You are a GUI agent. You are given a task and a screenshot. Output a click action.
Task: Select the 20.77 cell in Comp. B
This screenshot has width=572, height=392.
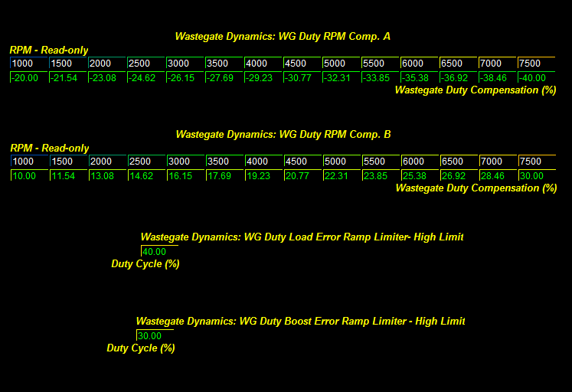click(302, 175)
